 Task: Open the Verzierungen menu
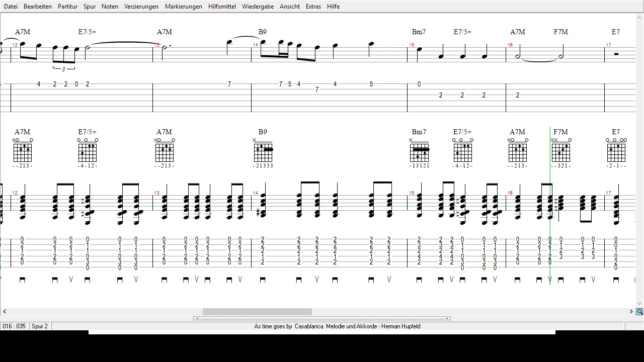[141, 7]
